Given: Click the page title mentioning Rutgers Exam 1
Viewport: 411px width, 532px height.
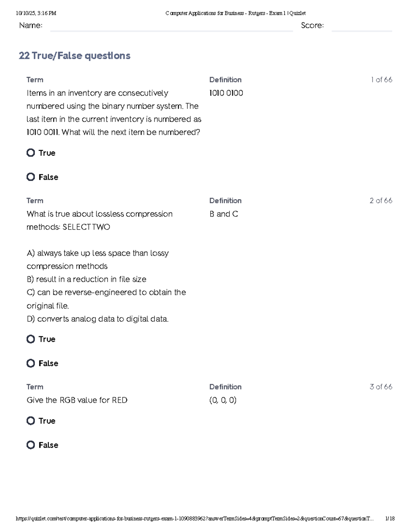Looking at the screenshot, I should pos(235,13).
